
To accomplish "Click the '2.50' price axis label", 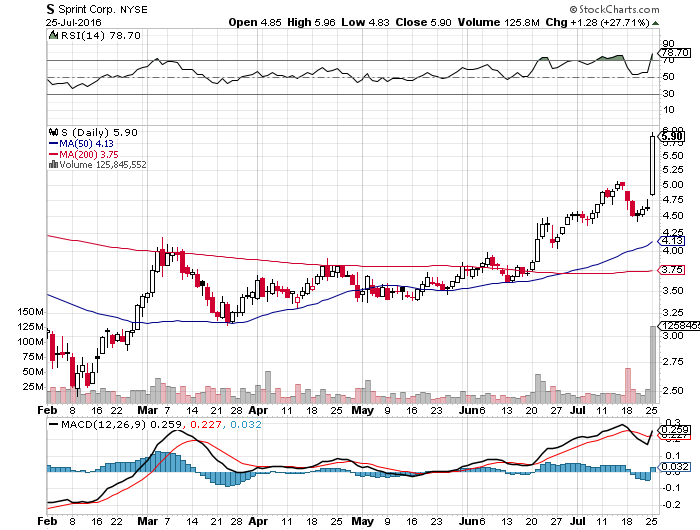I will click(x=673, y=391).
